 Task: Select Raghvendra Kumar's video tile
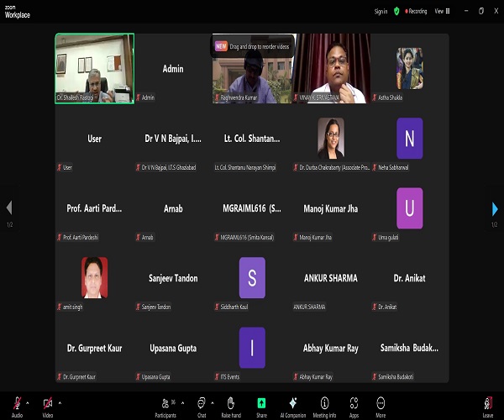pyautogui.click(x=252, y=68)
